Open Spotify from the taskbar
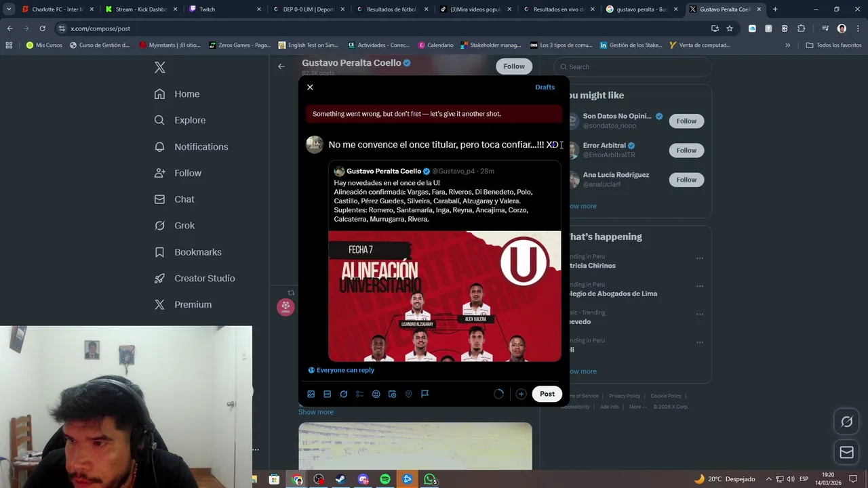The image size is (868, 488). [385, 479]
